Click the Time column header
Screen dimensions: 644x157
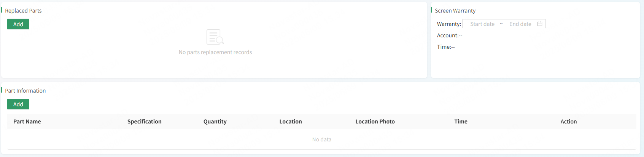pyautogui.click(x=461, y=122)
